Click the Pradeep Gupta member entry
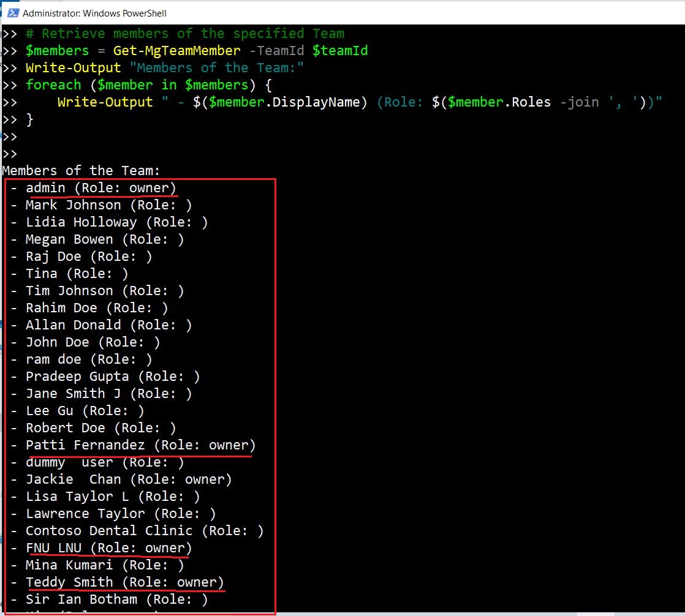685x616 pixels. [113, 376]
